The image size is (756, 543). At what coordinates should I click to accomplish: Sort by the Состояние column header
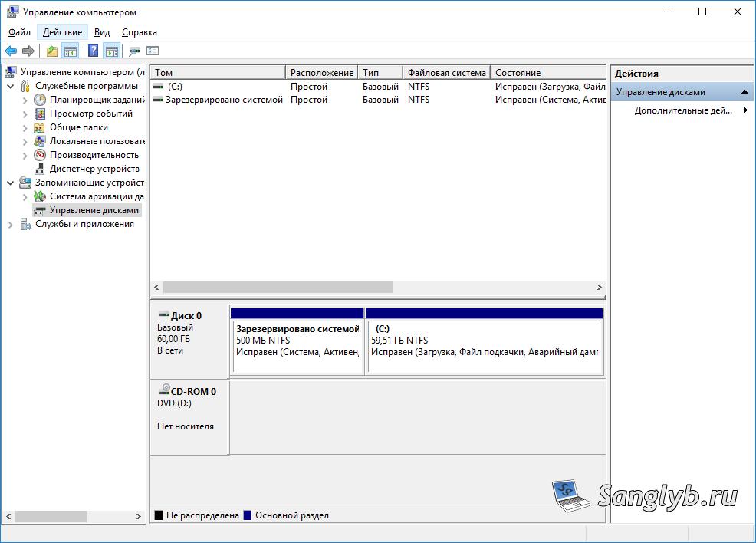548,72
